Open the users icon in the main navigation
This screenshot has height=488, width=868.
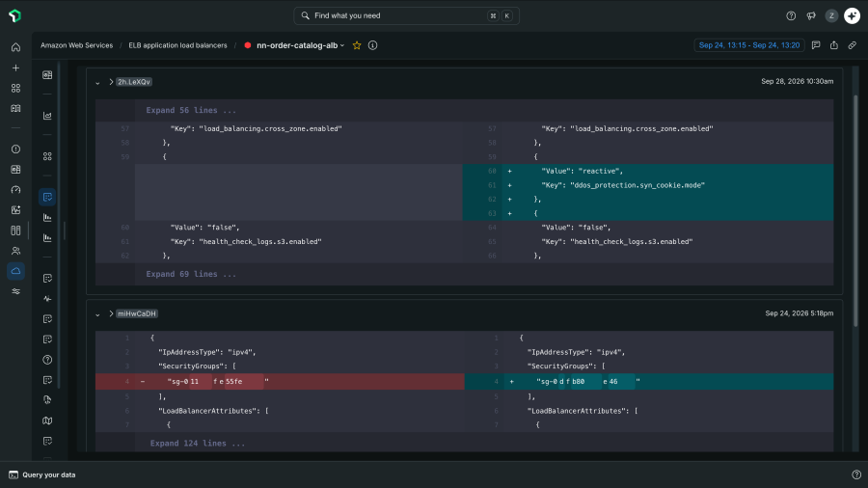pyautogui.click(x=15, y=251)
